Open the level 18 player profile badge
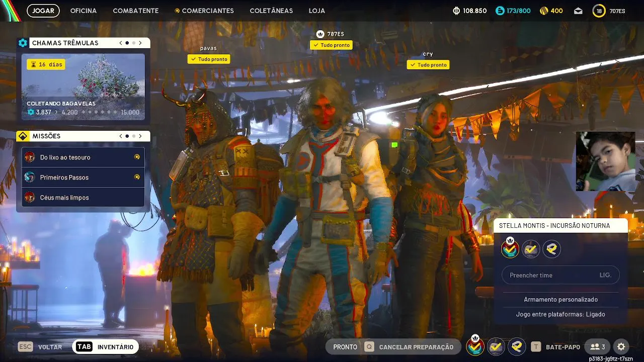Viewport: 644px width, 362px height. click(599, 11)
